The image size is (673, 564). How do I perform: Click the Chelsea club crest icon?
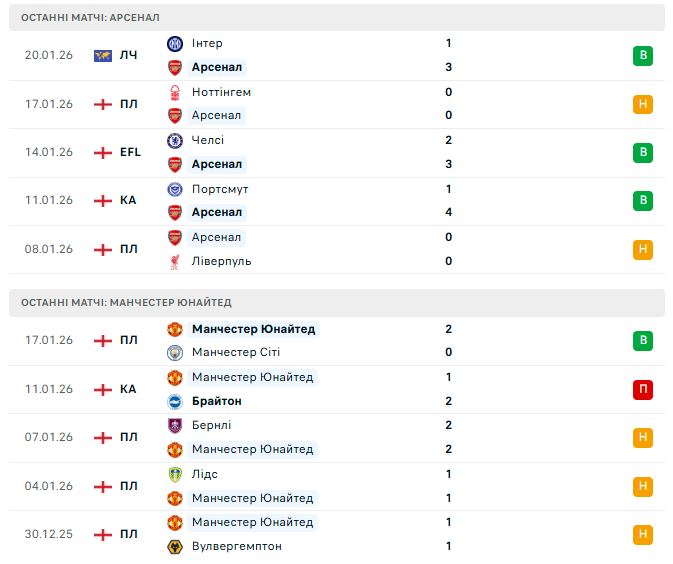coord(174,140)
